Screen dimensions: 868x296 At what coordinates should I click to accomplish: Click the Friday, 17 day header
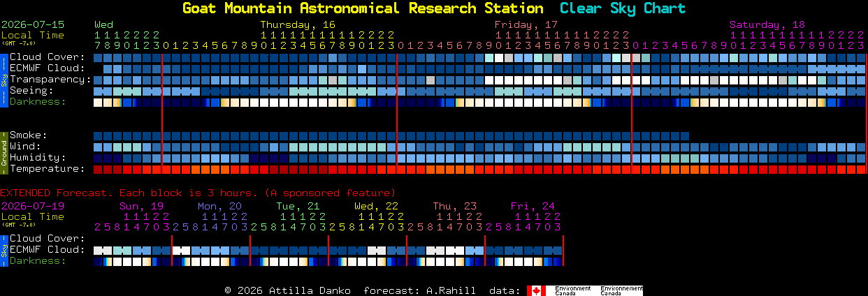coord(526,24)
